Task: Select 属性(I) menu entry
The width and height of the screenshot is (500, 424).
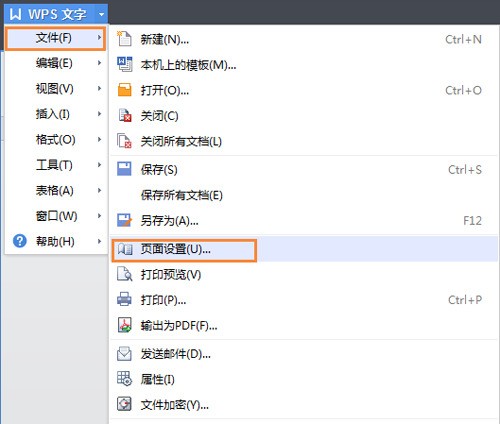Action: [x=304, y=379]
